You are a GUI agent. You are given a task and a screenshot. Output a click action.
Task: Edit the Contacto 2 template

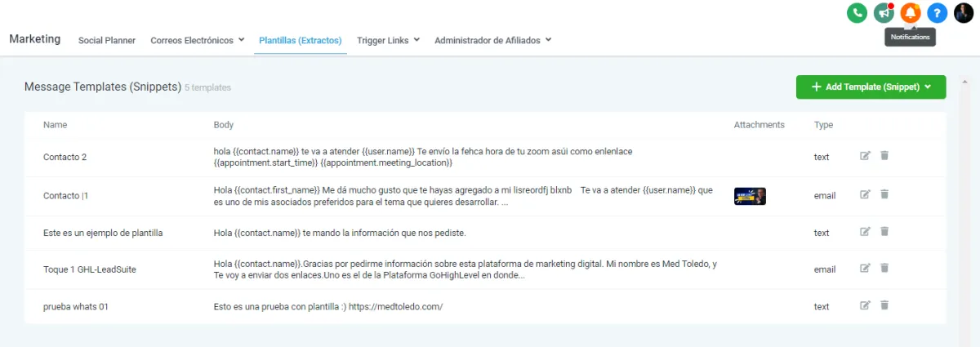point(866,155)
